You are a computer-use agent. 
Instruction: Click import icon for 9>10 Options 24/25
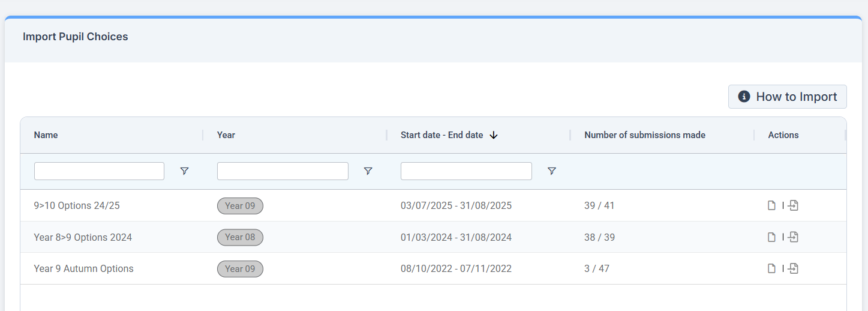click(x=793, y=206)
